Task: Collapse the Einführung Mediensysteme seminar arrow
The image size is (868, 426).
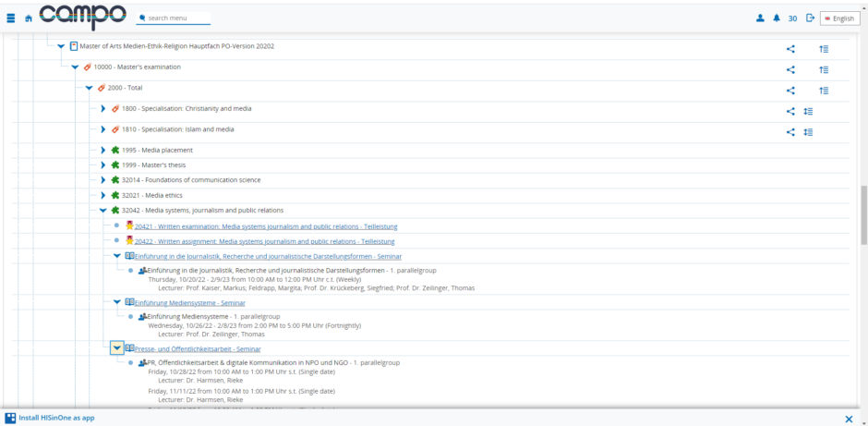Action: (117, 302)
